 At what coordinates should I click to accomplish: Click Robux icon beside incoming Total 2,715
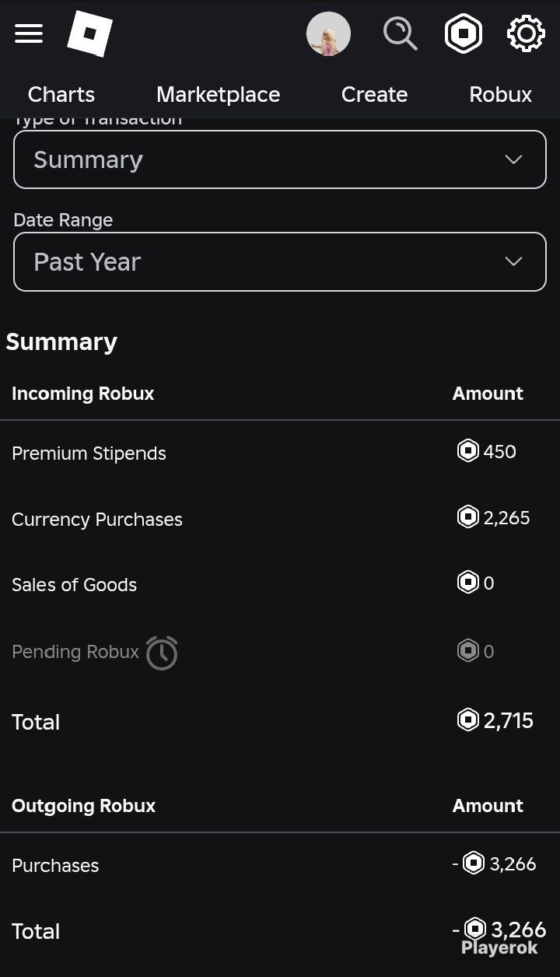click(467, 720)
